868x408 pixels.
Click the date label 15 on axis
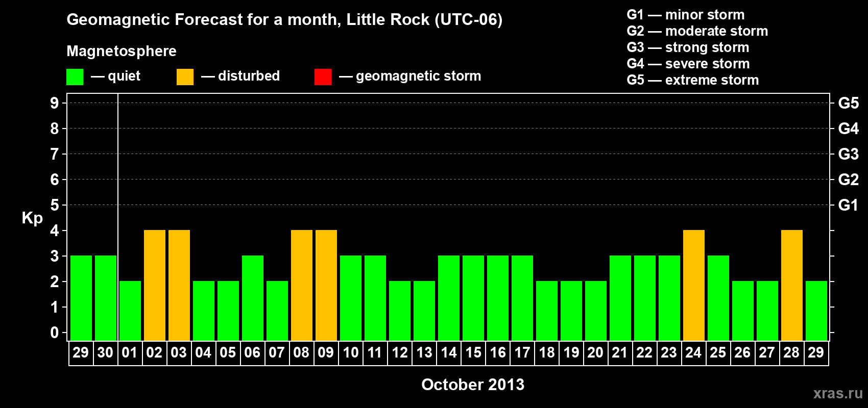(x=473, y=353)
